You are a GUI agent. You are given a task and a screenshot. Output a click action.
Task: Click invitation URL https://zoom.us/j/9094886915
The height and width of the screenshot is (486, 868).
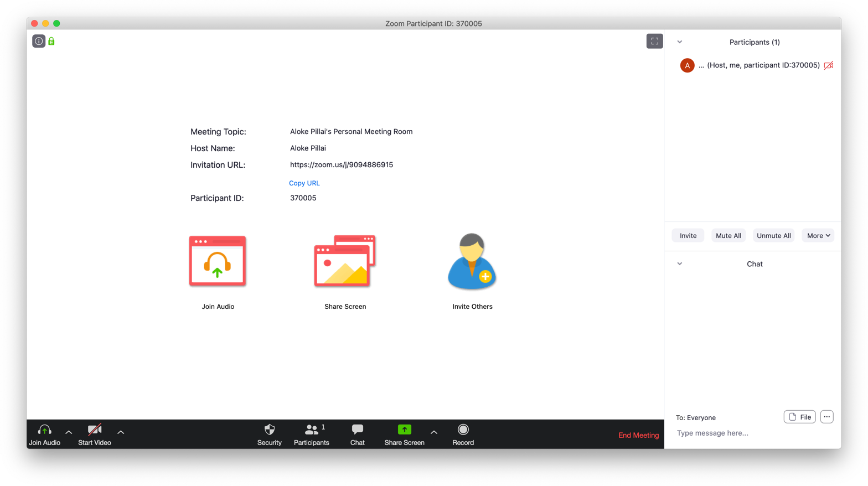342,165
